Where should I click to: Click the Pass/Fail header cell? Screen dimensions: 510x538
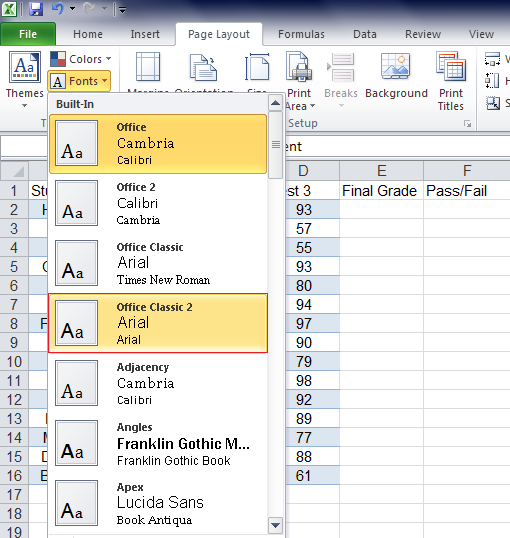point(467,190)
